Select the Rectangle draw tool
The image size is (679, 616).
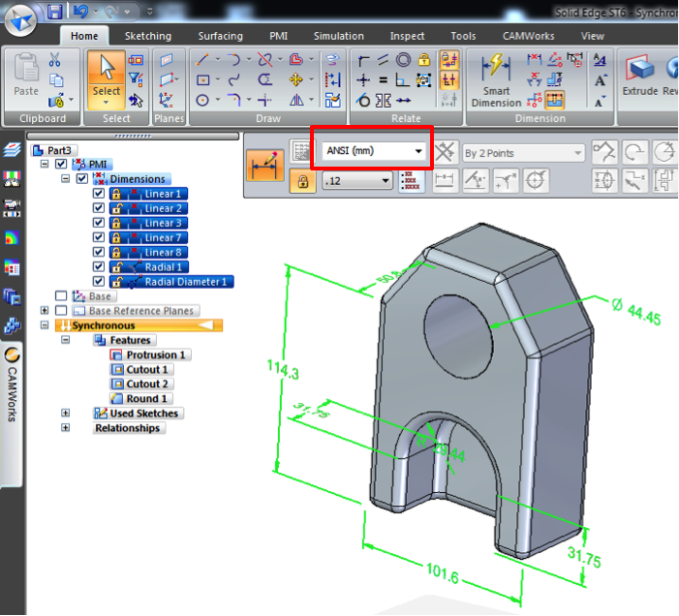point(202,79)
